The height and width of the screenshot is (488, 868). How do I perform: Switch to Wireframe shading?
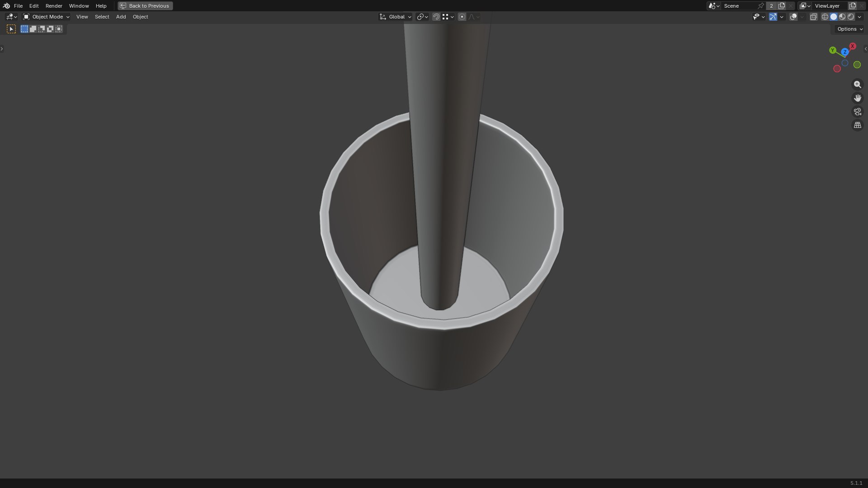tap(825, 17)
